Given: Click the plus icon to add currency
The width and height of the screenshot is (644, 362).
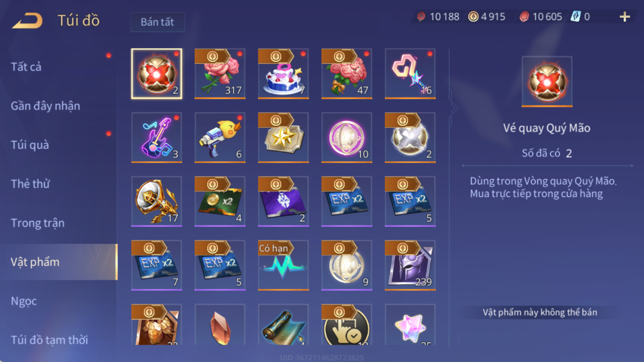Looking at the screenshot, I should point(625,17).
